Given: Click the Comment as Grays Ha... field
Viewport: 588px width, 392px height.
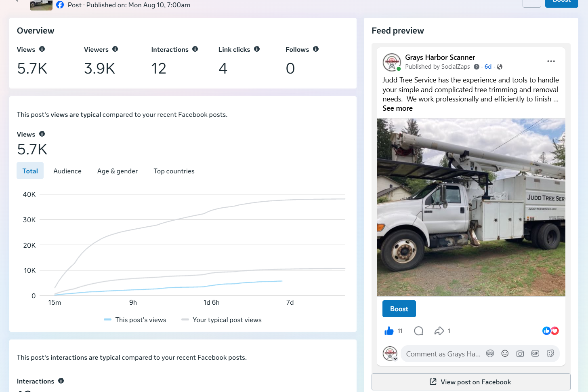Looking at the screenshot, I should coord(443,354).
